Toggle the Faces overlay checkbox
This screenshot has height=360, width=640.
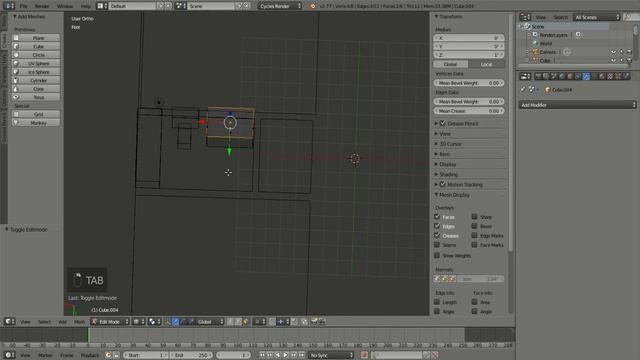tap(437, 217)
